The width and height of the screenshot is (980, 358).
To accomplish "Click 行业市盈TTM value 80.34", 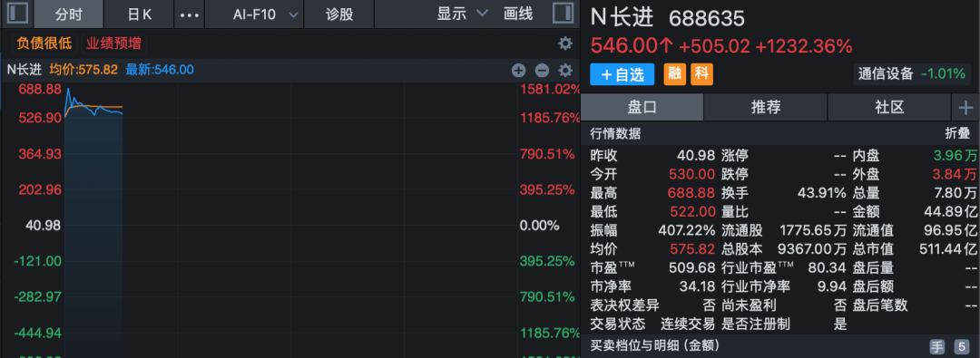I will click(x=828, y=268).
